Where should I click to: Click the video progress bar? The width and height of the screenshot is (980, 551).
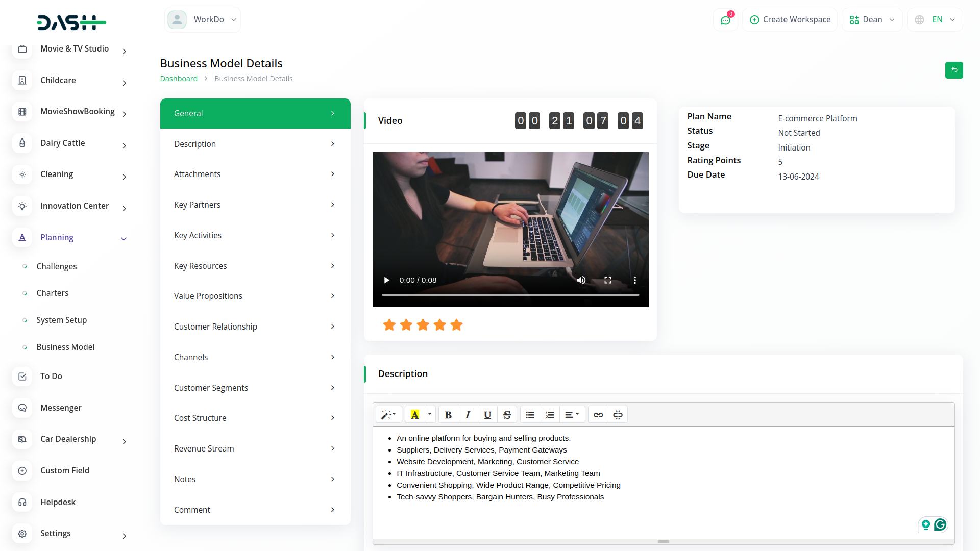[510, 295]
